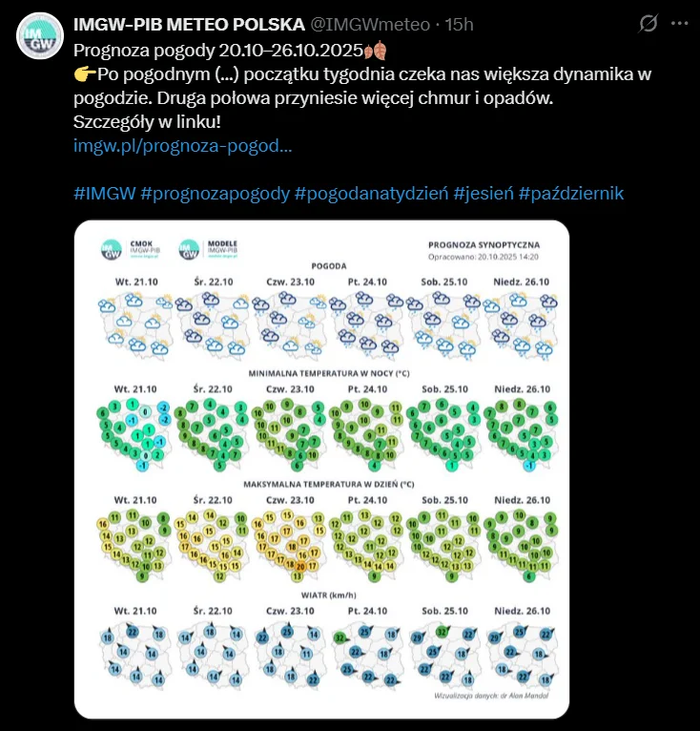Screen dimensions: 700x731
Task: Open the #prognozapogody hashtag
Action: coord(215,193)
